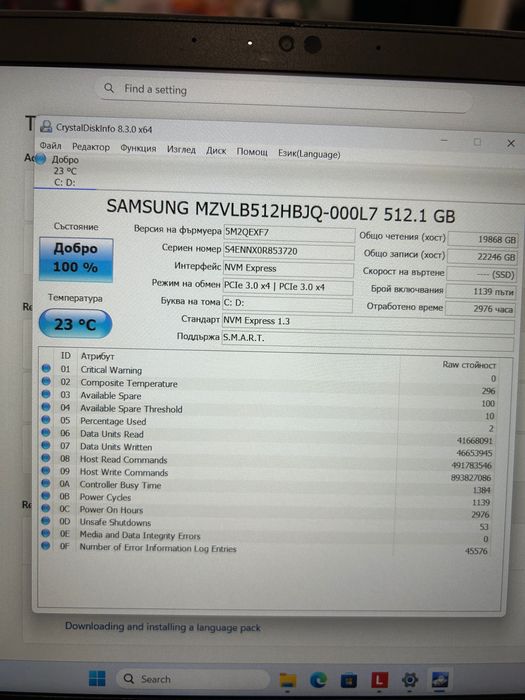The height and width of the screenshot is (700, 525).
Task: Click status dot of Critical Warning row
Action: pyautogui.click(x=46, y=368)
